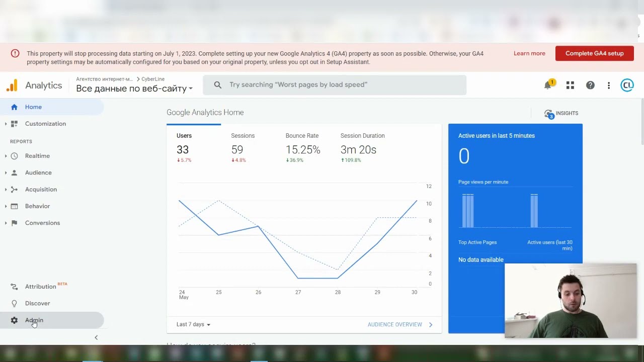Select the Bounce Rate metric tab

pyautogui.click(x=303, y=147)
